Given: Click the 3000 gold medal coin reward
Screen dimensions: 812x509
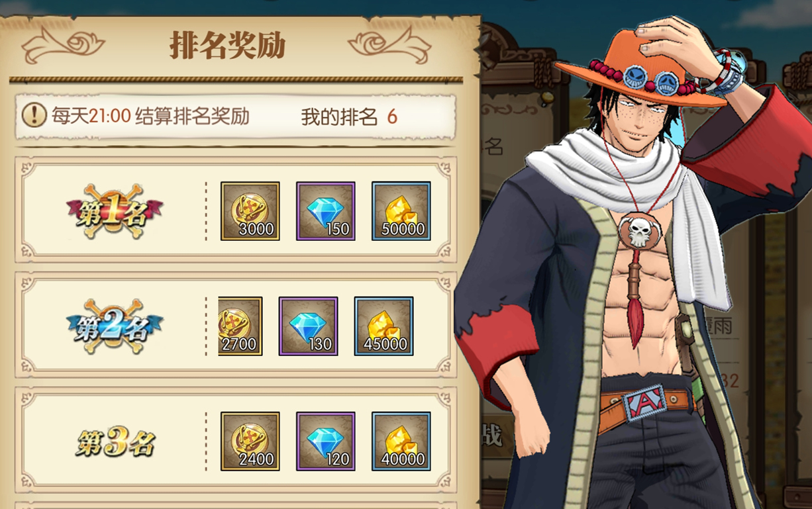Looking at the screenshot, I should pos(250,211).
